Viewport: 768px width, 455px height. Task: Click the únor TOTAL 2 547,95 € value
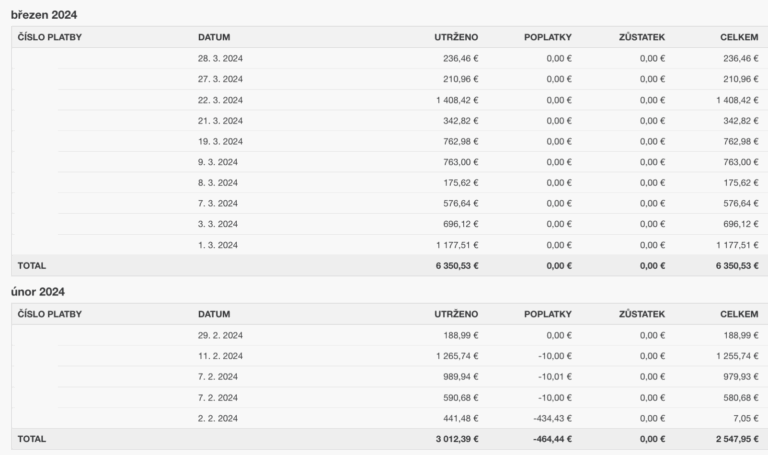[737, 439]
